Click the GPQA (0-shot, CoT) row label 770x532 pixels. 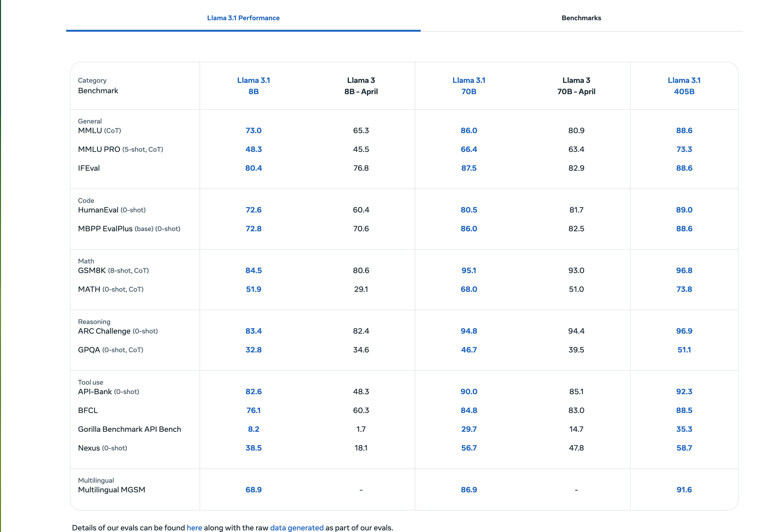tap(110, 350)
